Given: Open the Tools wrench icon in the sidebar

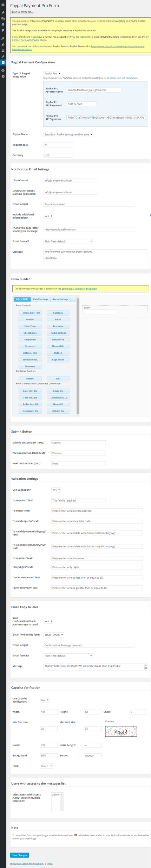Looking at the screenshot, I should (x=3, y=56).
